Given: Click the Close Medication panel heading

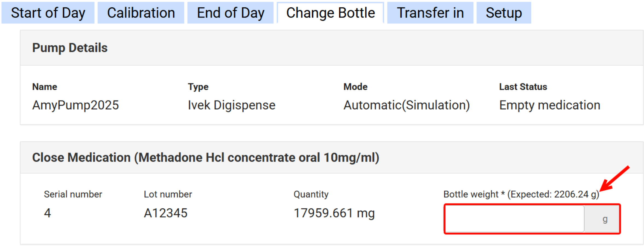Looking at the screenshot, I should 206,157.
